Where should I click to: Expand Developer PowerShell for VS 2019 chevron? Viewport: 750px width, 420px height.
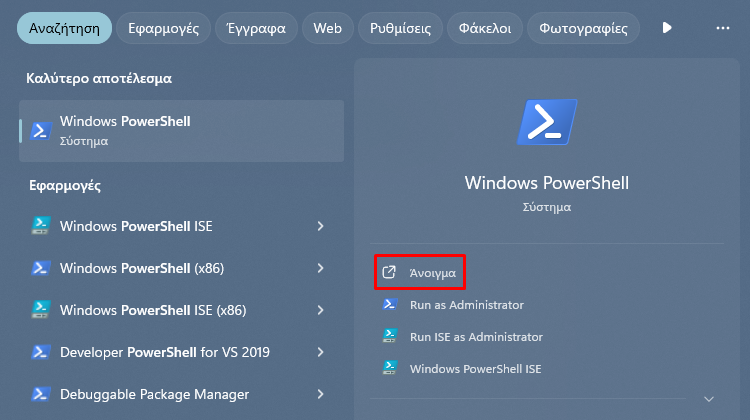coord(320,352)
